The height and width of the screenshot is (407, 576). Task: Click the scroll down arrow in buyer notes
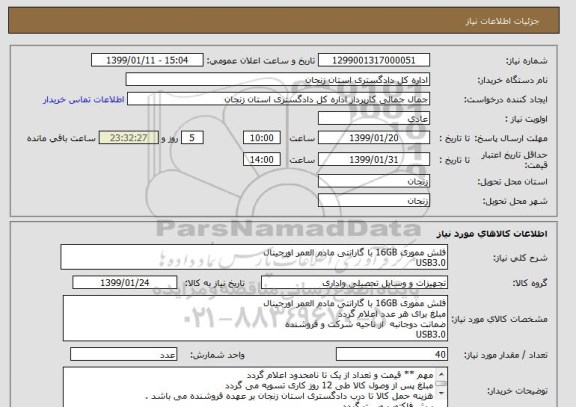[x=441, y=393]
